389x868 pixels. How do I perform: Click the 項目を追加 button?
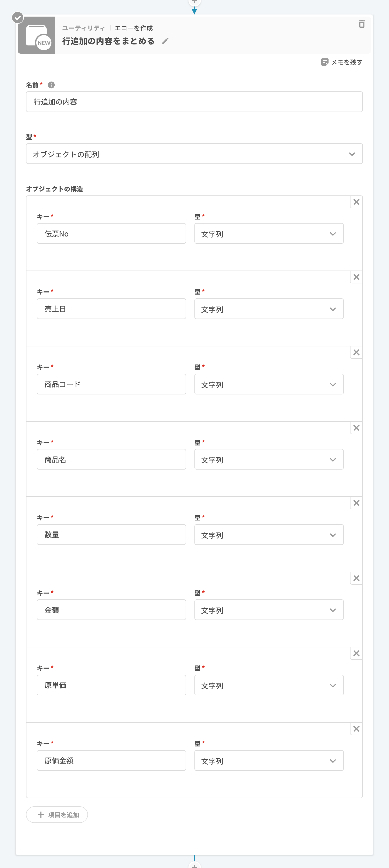click(x=57, y=815)
